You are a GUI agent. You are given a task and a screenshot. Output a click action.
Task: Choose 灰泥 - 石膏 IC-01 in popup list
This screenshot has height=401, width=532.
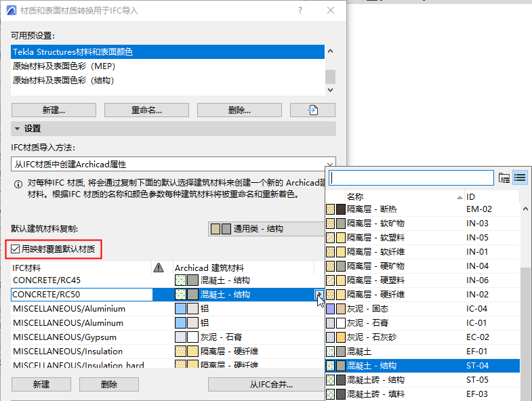point(422,323)
